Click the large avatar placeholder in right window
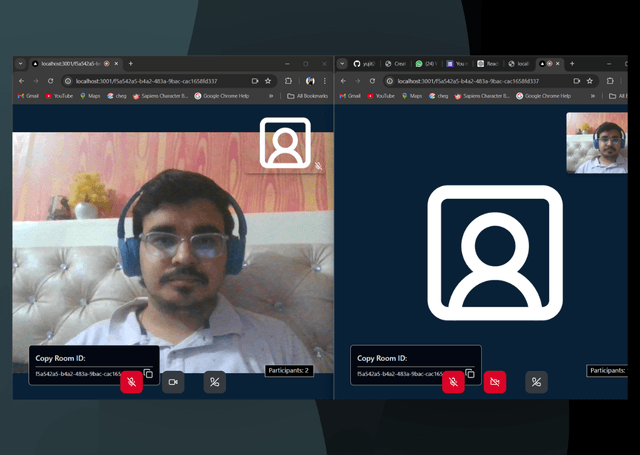The width and height of the screenshot is (640, 455). click(495, 253)
